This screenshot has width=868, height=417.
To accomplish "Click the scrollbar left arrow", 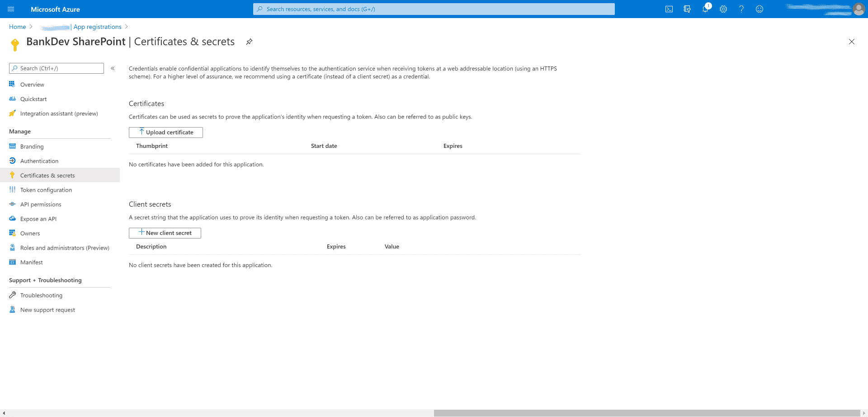I will (4, 413).
